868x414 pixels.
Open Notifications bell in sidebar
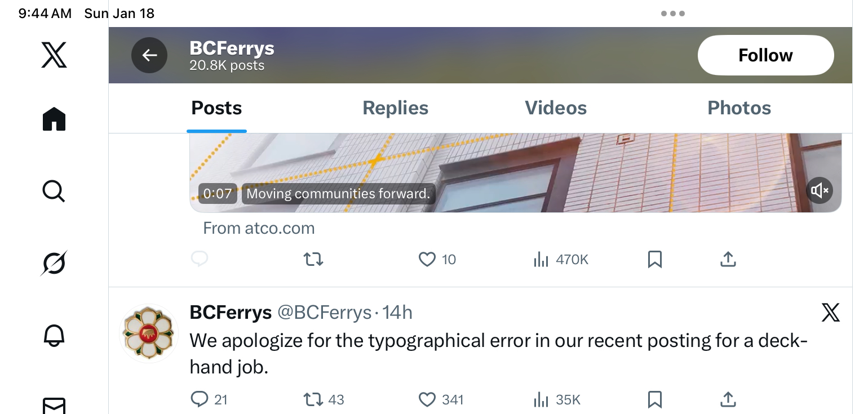coord(54,335)
